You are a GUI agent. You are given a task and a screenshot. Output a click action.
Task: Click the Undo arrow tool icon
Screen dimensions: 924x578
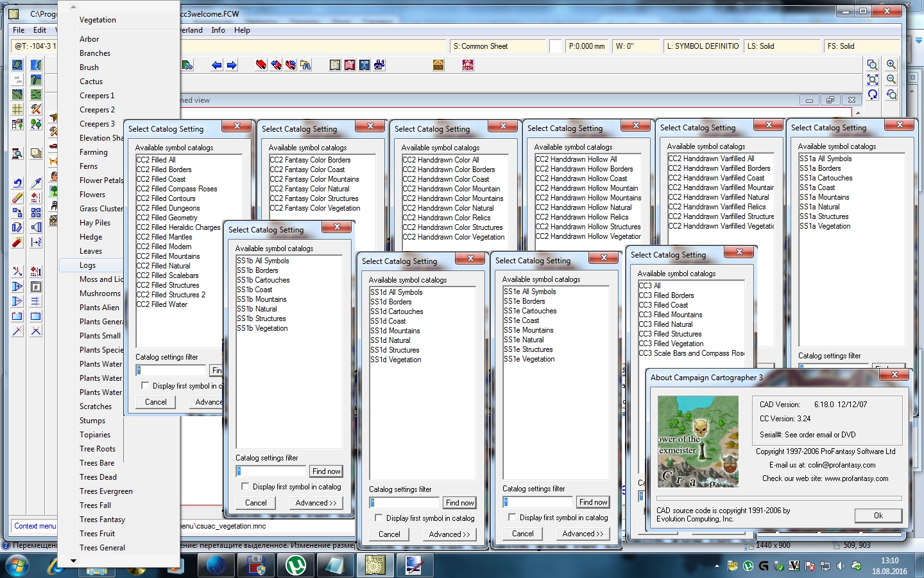click(x=17, y=183)
